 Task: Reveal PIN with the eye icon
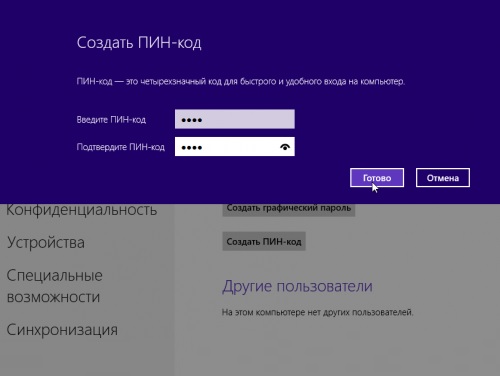285,147
